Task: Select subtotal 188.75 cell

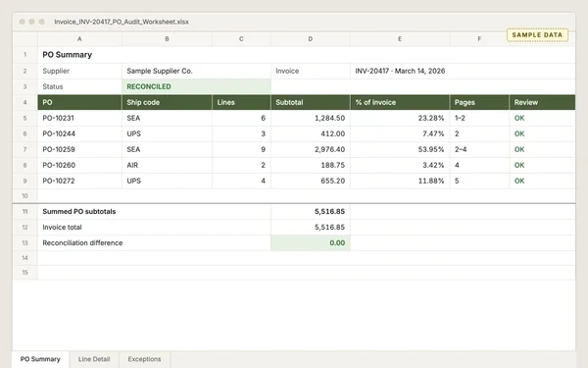Action: (x=311, y=165)
